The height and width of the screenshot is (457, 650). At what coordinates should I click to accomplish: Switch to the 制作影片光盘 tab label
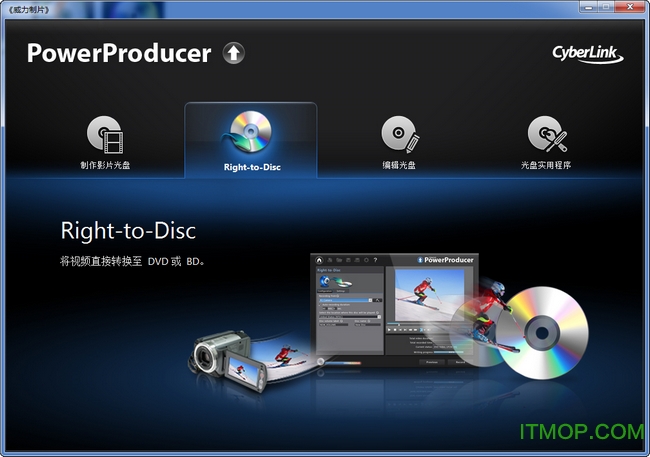click(105, 165)
